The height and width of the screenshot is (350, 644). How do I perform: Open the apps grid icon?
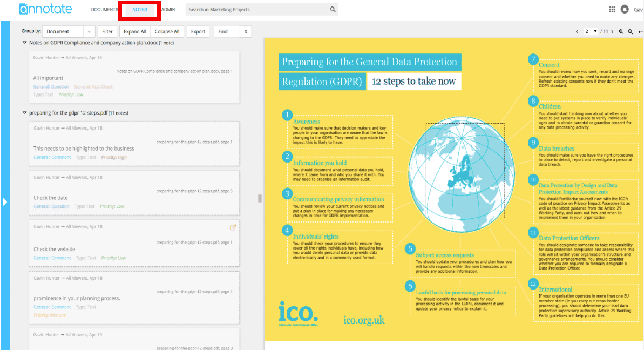pos(612,9)
